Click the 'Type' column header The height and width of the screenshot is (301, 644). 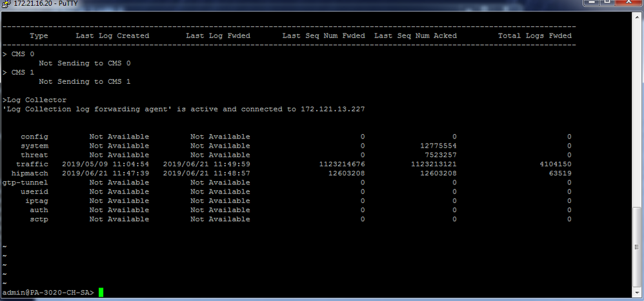pos(39,35)
